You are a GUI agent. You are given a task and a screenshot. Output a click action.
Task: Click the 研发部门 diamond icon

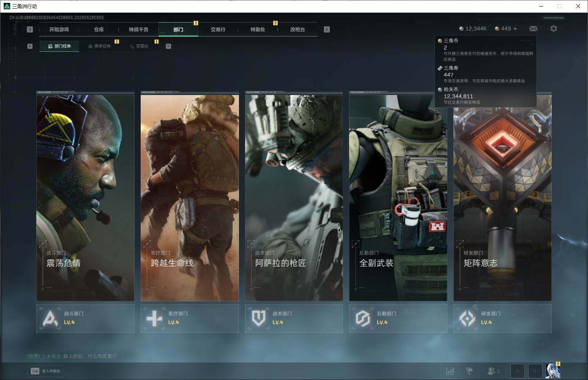tap(467, 318)
